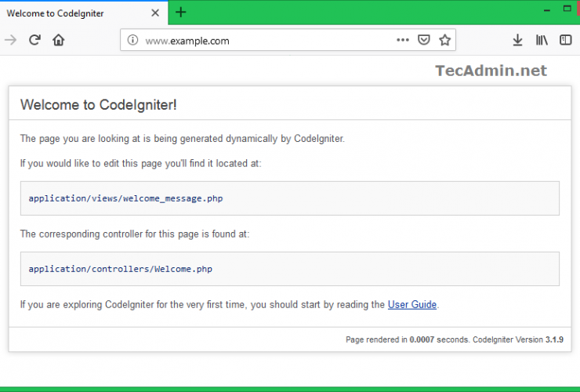Image resolution: width=580 pixels, height=392 pixels.
Task: Toggle the sidebar view
Action: (x=565, y=40)
